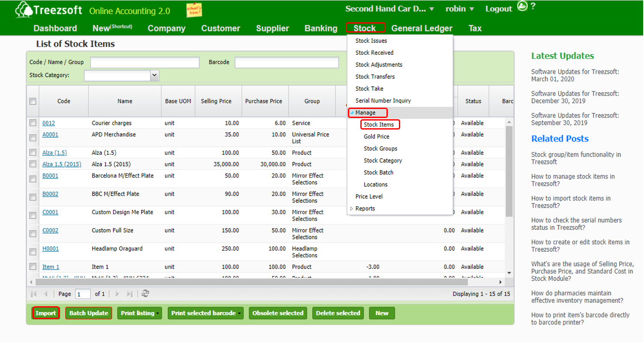Open Gold Price from the menu
The image size is (644, 344).
(377, 136)
